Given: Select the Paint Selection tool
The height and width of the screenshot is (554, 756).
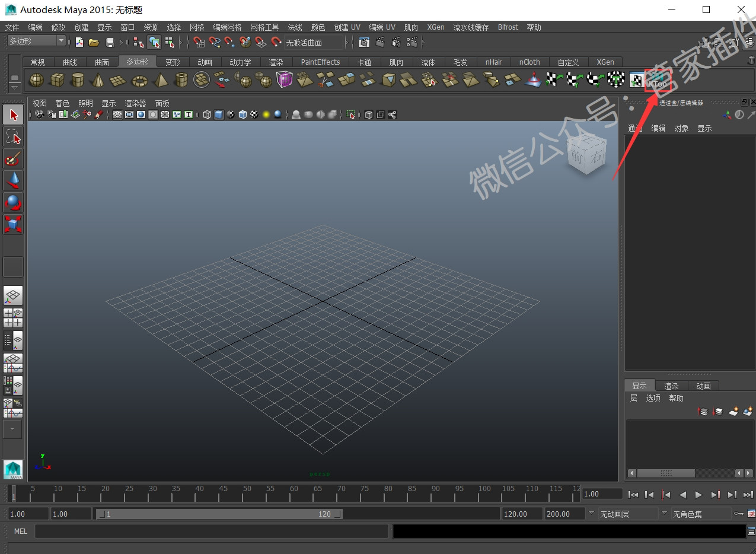Looking at the screenshot, I should click(x=13, y=158).
